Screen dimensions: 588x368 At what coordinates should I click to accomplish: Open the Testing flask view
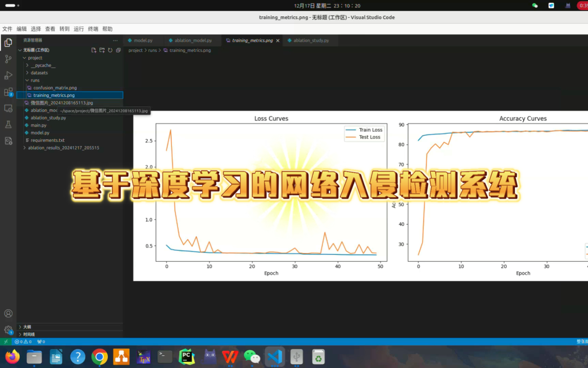(8, 124)
